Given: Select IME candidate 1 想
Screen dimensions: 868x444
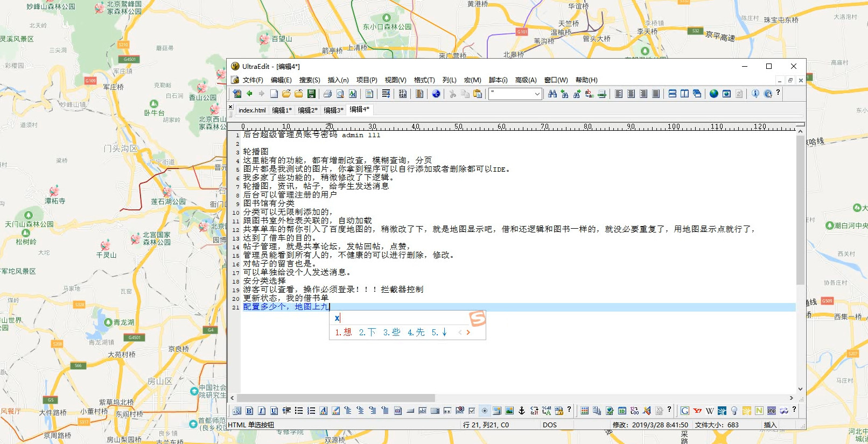Looking at the screenshot, I should click(343, 333).
